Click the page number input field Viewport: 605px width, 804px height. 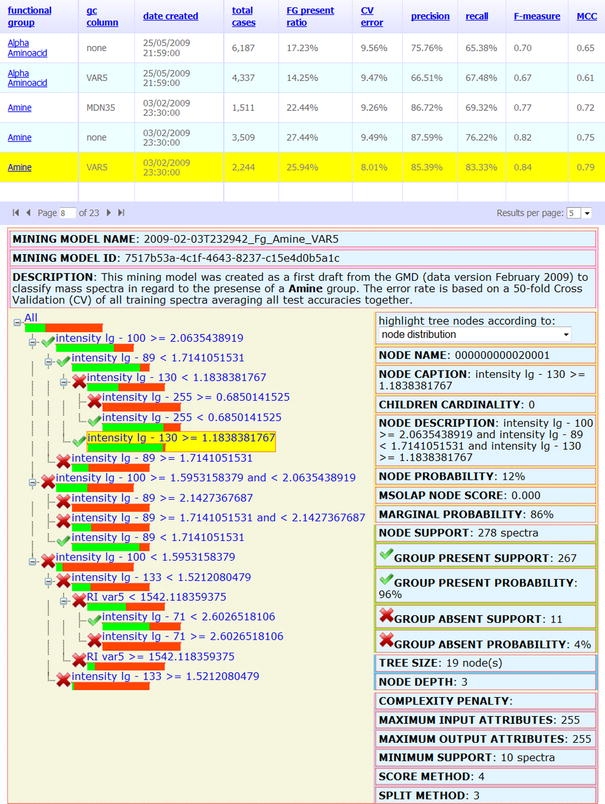[67, 213]
